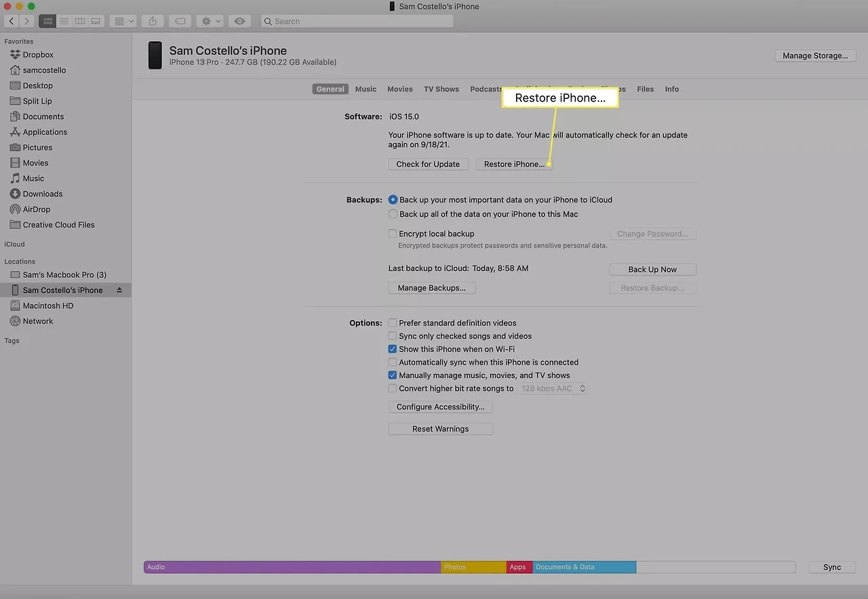Click the iPhone device icon in header

click(x=155, y=56)
